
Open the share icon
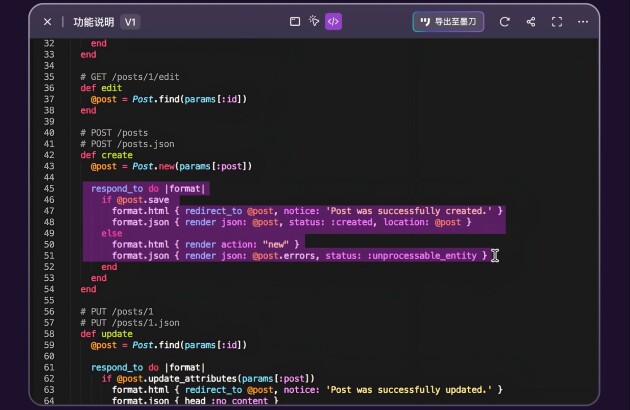(531, 22)
